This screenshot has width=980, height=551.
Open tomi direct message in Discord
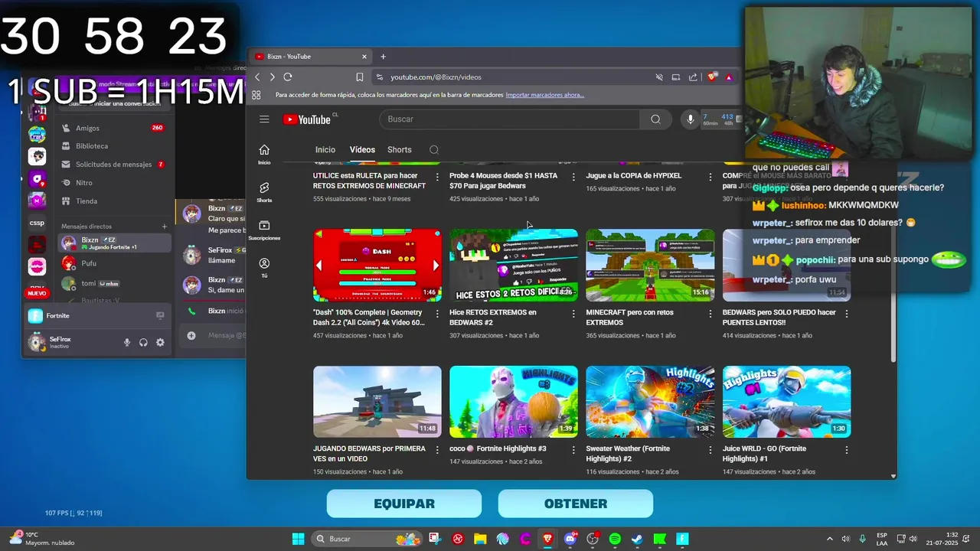tap(115, 283)
